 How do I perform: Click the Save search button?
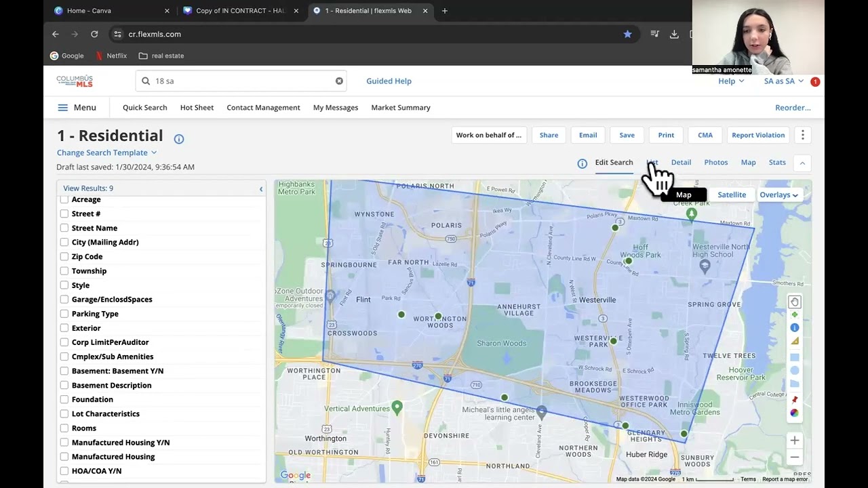click(627, 135)
